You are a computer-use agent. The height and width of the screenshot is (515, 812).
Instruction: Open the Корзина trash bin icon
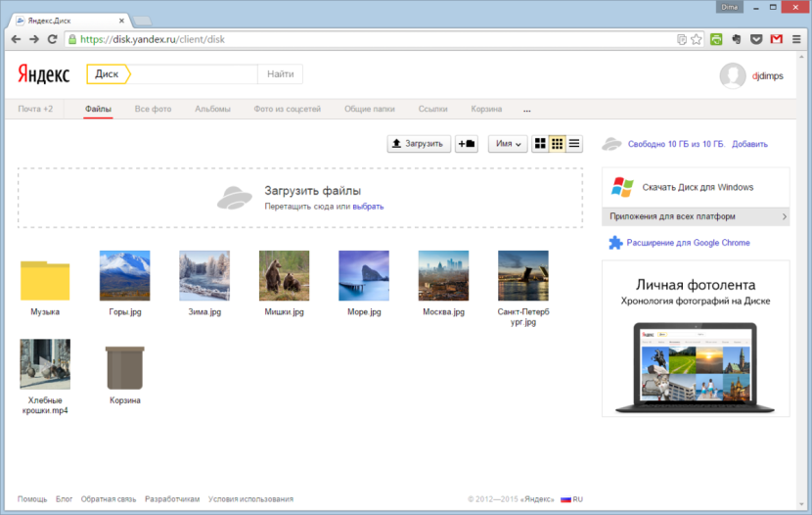pos(124,368)
